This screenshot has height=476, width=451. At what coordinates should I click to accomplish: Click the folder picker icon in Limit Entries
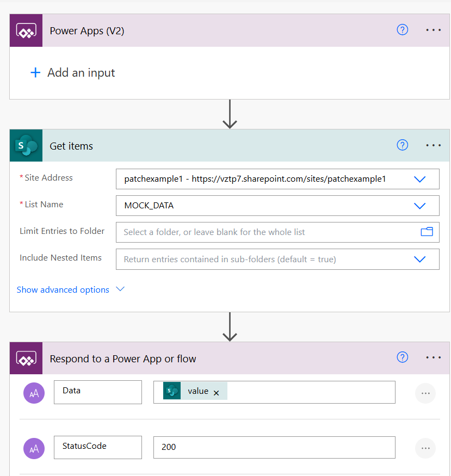point(427,232)
